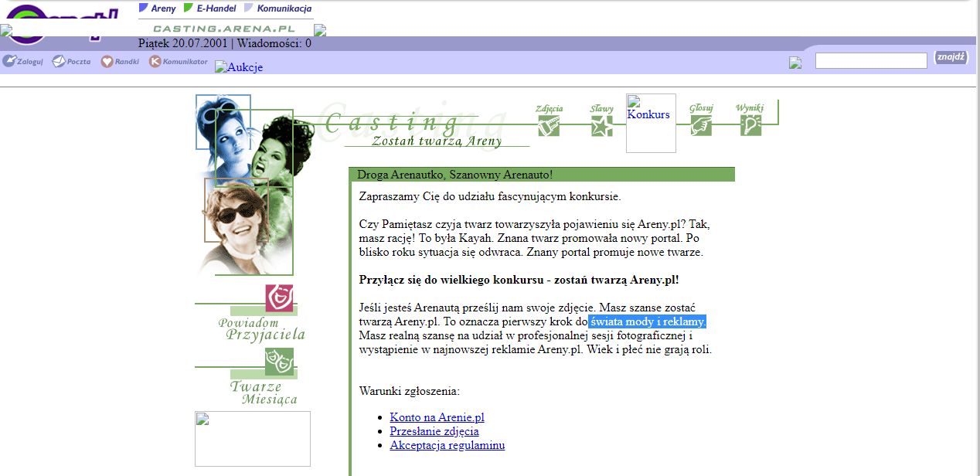The image size is (980, 476).
Task: Click the znajdź search button
Action: [951, 57]
